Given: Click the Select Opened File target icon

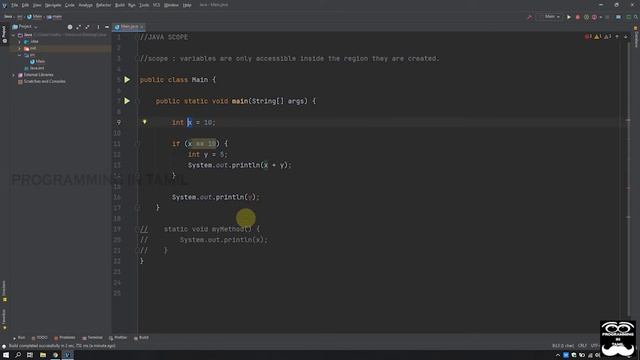Looking at the screenshot, I should pos(70,27).
